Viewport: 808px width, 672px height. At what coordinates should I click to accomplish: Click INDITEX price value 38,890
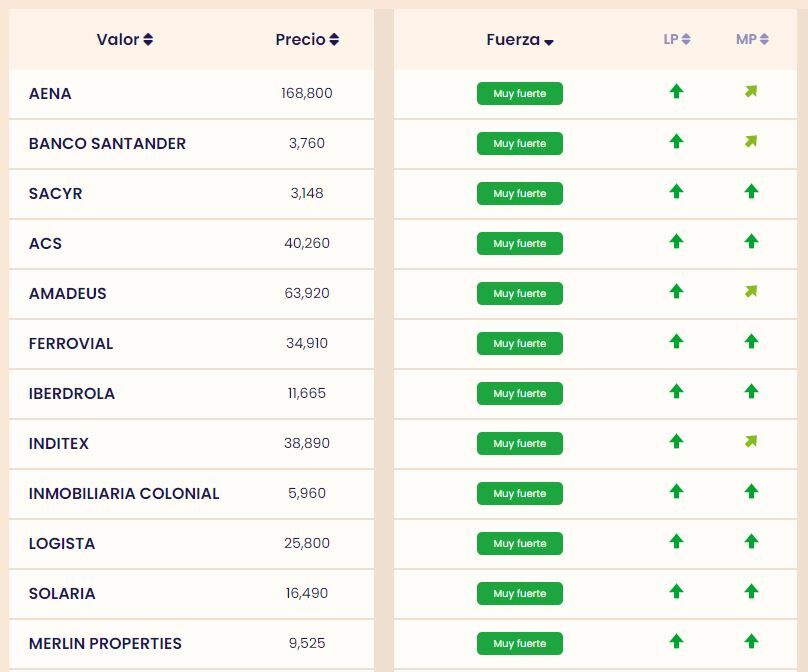pos(307,444)
